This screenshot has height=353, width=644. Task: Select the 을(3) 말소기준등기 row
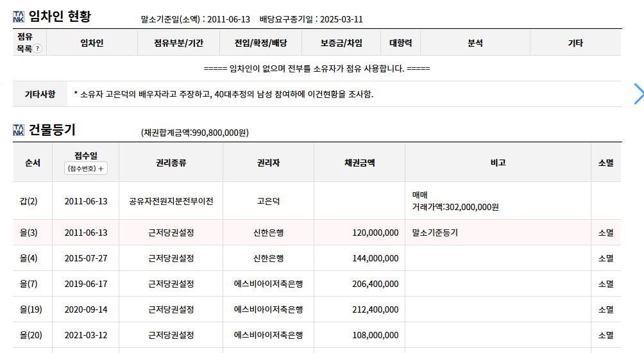click(x=317, y=233)
